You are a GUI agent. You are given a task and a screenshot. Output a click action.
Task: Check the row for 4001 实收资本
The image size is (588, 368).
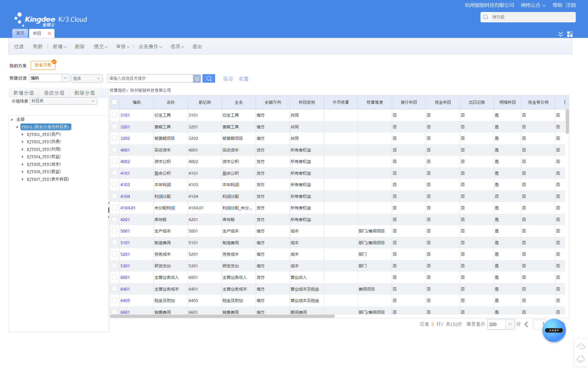tap(115, 150)
